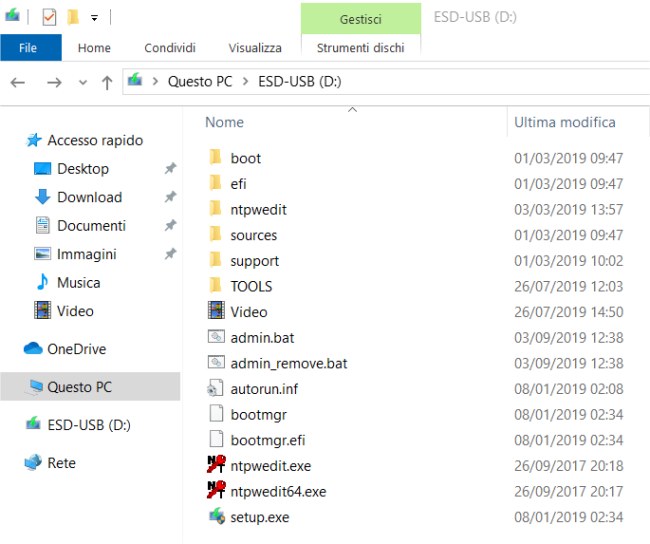Select the admin.bat batch file icon

[215, 338]
